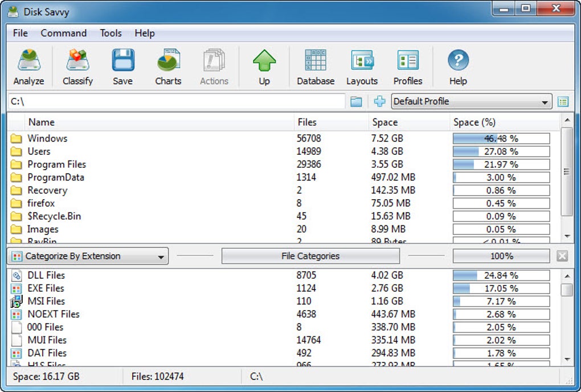Click the Program Files folder icon
Image resolution: width=581 pixels, height=392 pixels.
[16, 165]
